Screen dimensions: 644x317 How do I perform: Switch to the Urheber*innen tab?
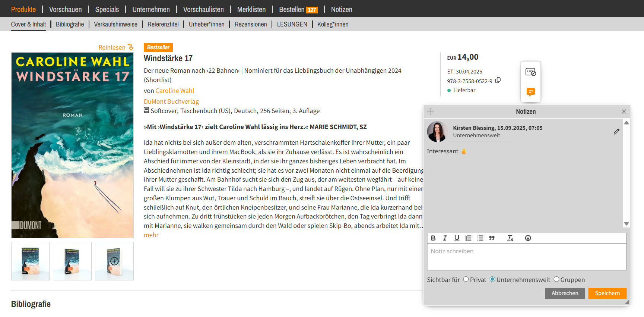click(207, 24)
